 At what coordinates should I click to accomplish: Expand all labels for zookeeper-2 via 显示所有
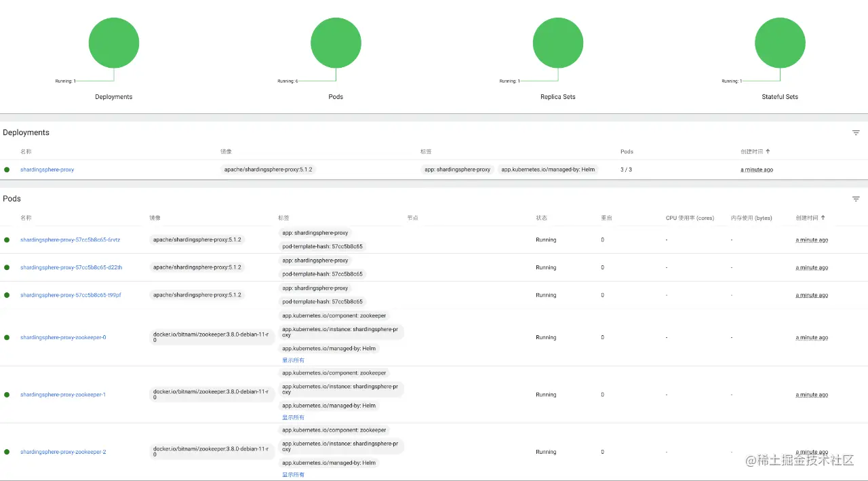(293, 475)
